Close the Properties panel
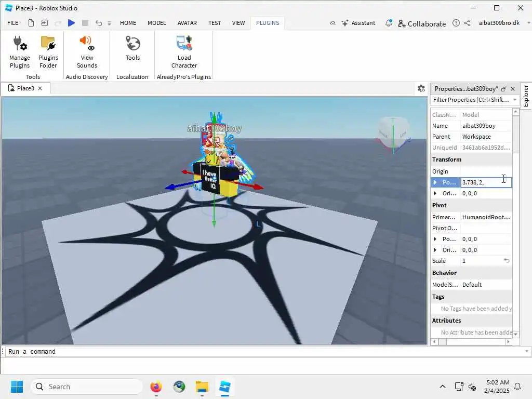532x399 pixels. tap(513, 89)
